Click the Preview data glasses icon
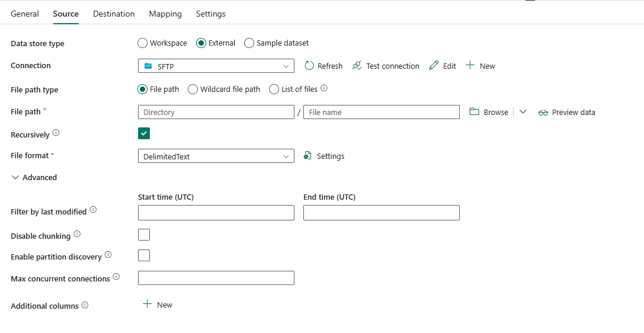The height and width of the screenshot is (333, 644). [543, 113]
